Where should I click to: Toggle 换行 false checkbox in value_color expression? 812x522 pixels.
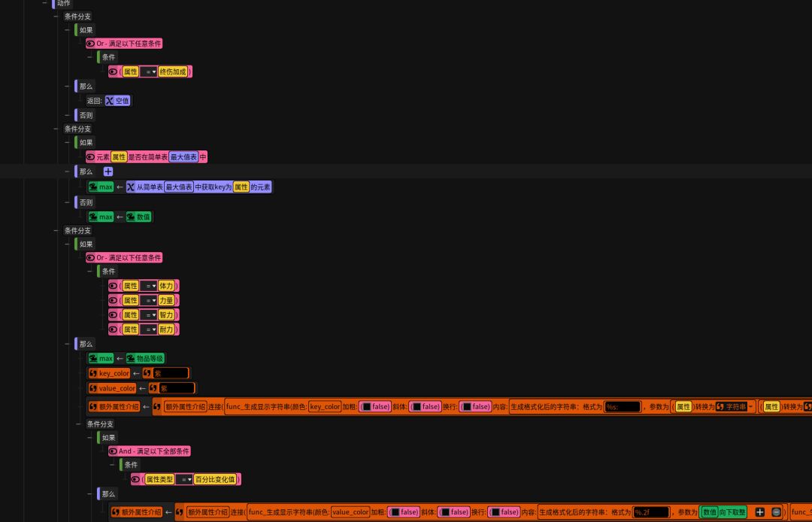click(495, 512)
